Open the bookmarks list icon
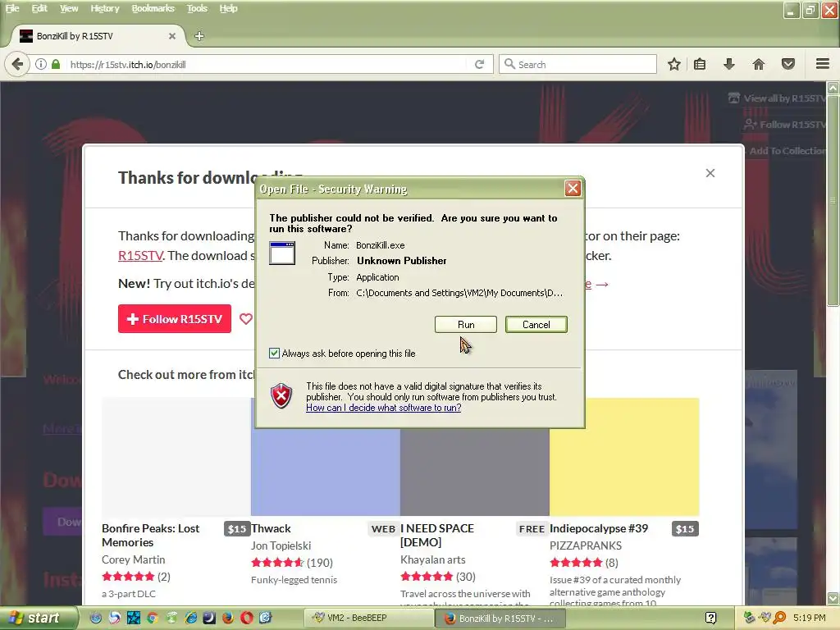The width and height of the screenshot is (840, 630). pyautogui.click(x=700, y=64)
